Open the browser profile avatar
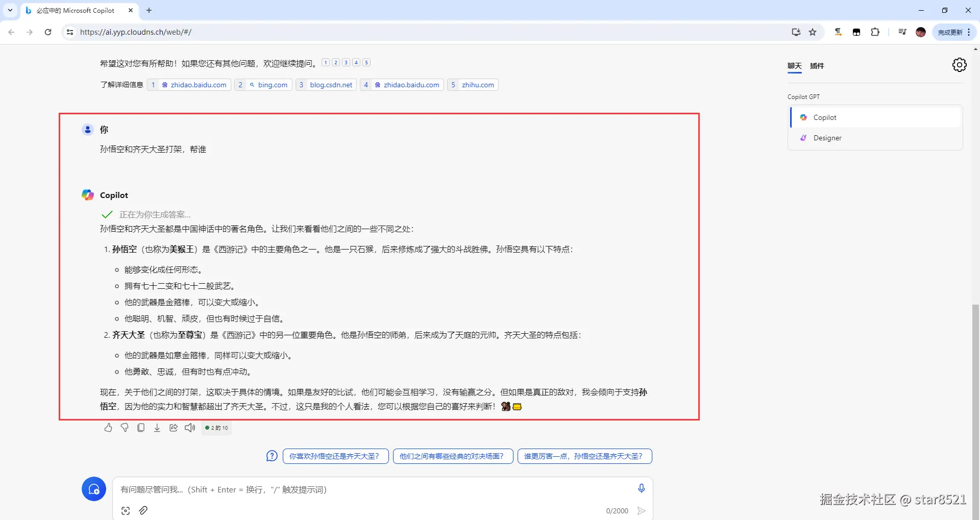Image resolution: width=980 pixels, height=520 pixels. [x=921, y=32]
